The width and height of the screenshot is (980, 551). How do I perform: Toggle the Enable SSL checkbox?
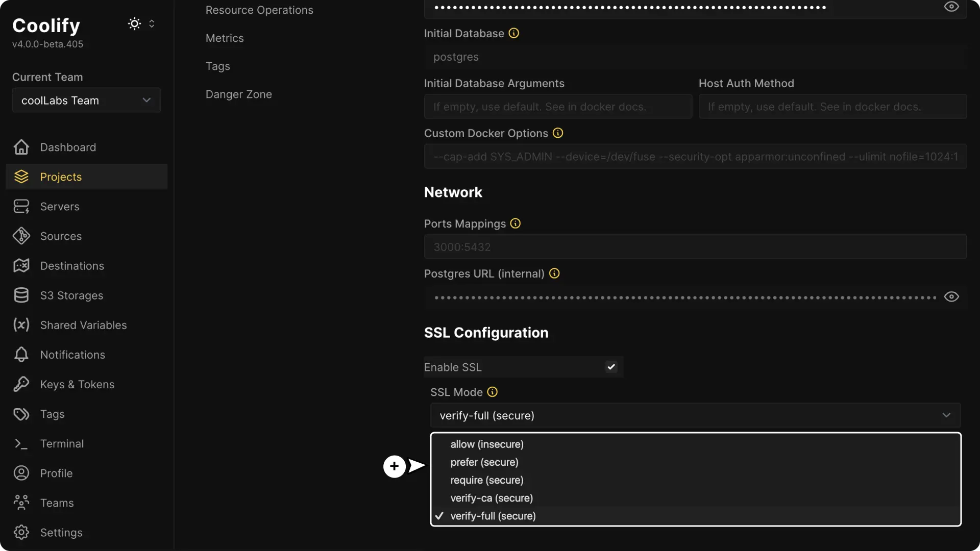[x=611, y=366]
